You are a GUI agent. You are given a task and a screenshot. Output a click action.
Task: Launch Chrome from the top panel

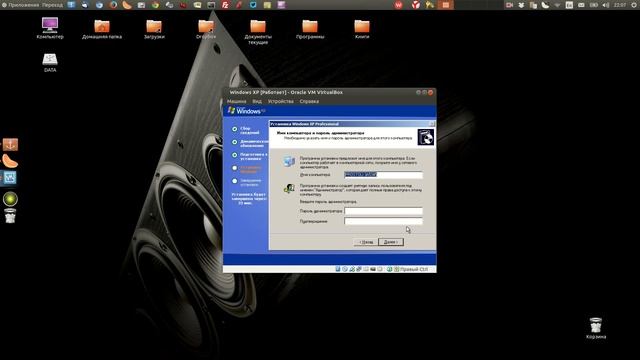click(155, 5)
